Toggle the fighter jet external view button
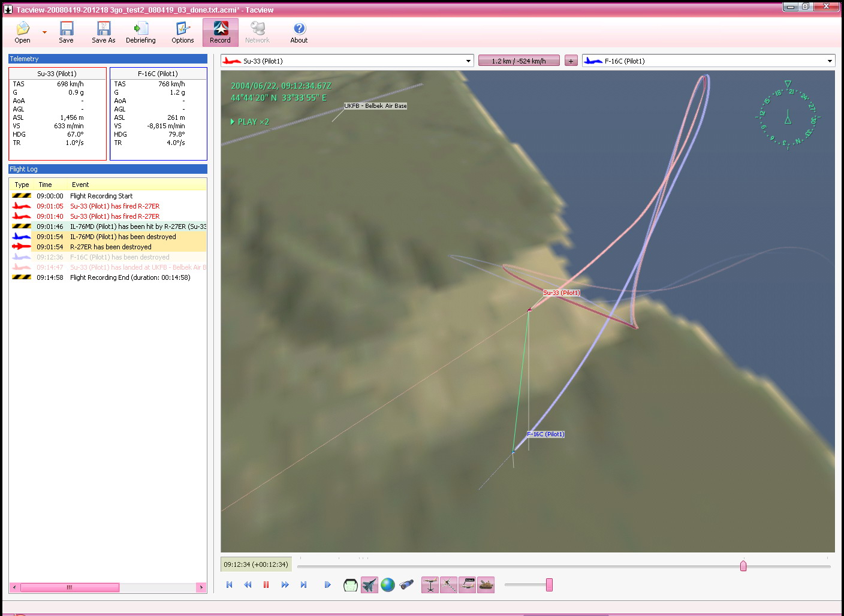Screen dimensions: 844x616 point(369,585)
